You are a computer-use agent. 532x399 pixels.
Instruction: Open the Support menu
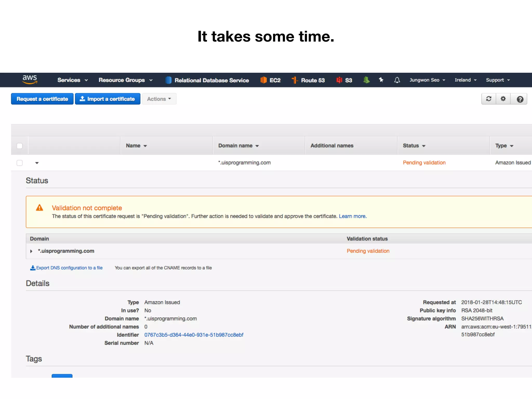click(498, 80)
